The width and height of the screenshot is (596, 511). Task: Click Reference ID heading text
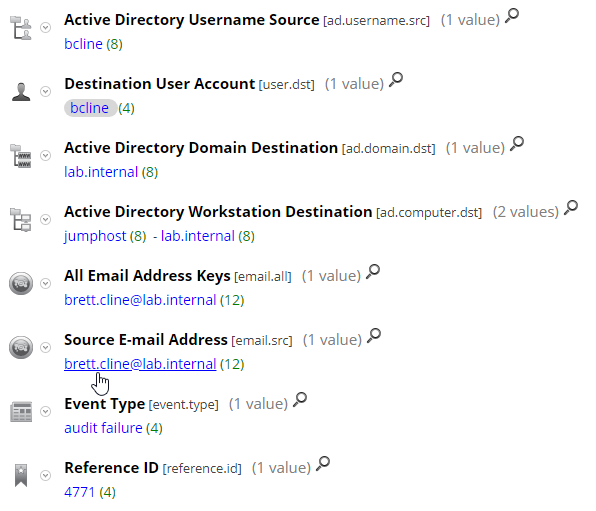click(x=111, y=468)
